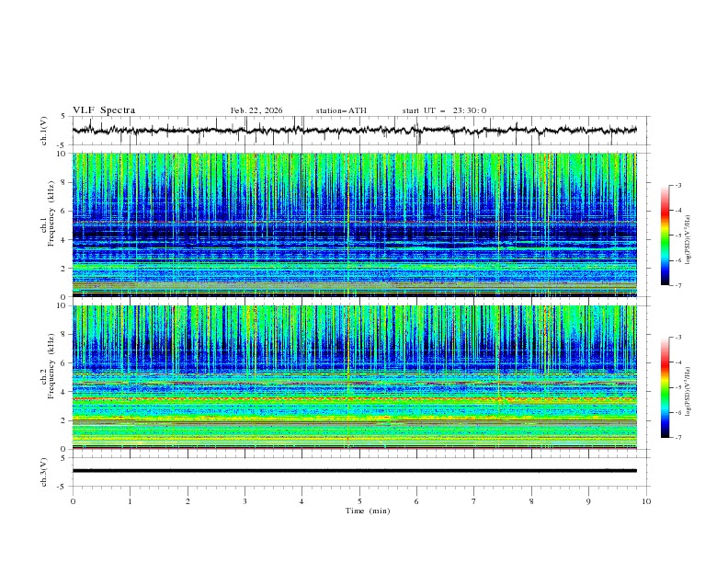Click time axis tick label "7"

[x=474, y=501]
